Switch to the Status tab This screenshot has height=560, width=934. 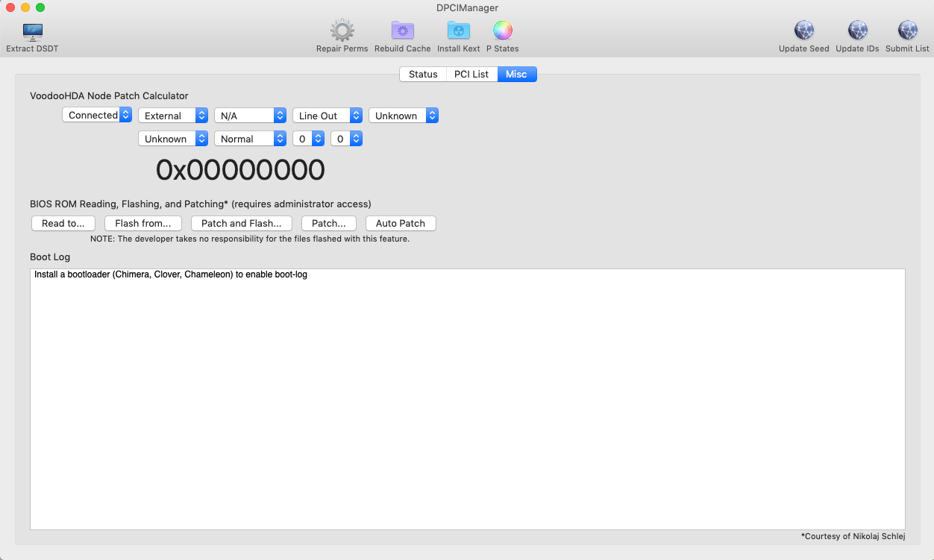[x=423, y=74]
